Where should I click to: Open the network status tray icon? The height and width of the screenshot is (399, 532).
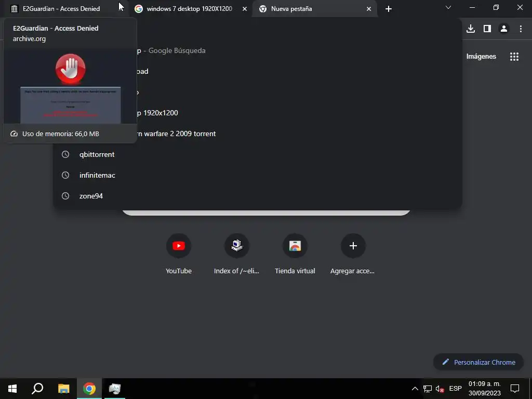tap(428, 389)
